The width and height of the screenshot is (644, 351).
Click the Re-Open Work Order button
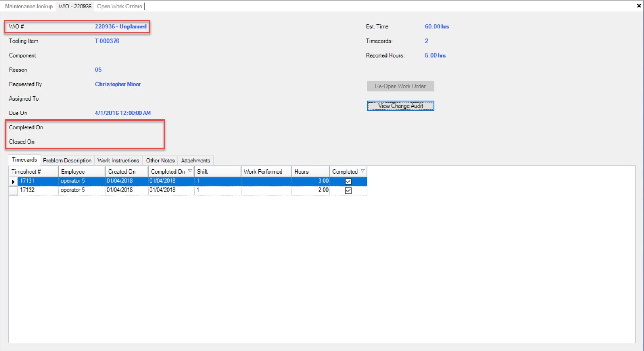400,86
